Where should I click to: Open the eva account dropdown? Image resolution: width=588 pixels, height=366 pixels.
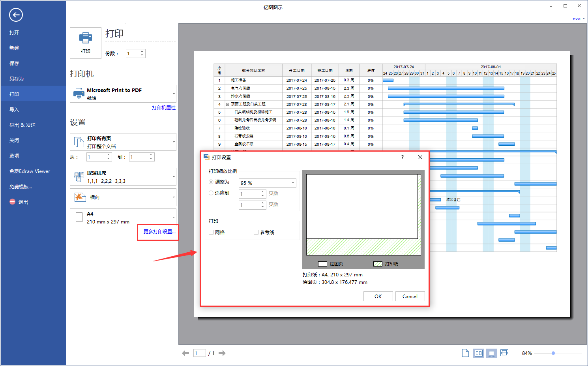click(x=579, y=19)
